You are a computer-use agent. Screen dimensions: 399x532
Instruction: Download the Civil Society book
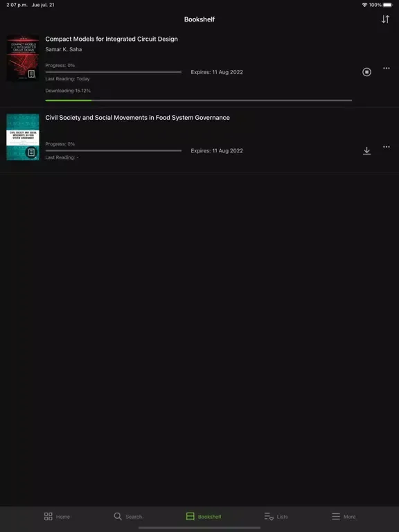pyautogui.click(x=366, y=150)
